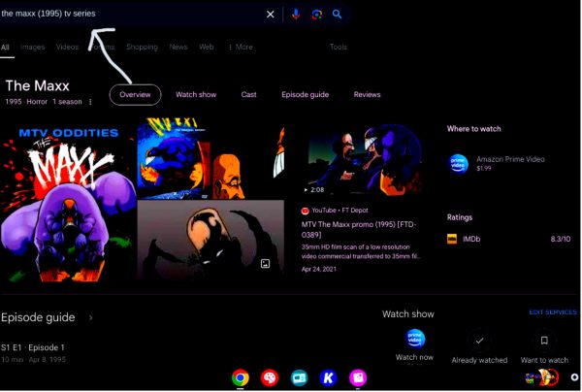The width and height of the screenshot is (582, 392).
Task: Open the three-dot menu beside 1 season
Action: point(90,102)
